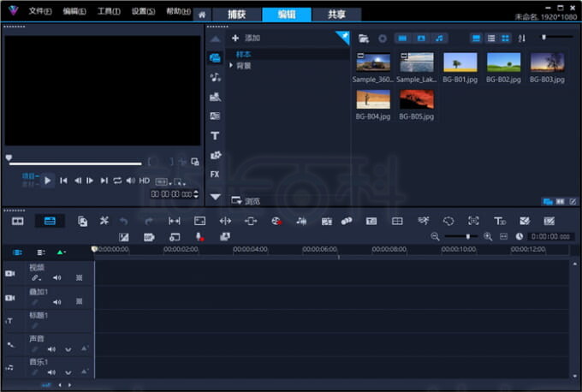This screenshot has width=582, height=392.
Task: Toggle video files filter in library
Action: (401, 39)
